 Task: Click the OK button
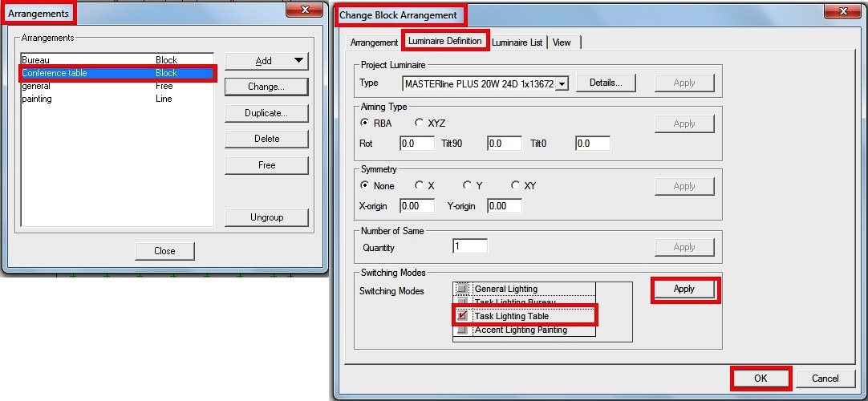(x=761, y=379)
